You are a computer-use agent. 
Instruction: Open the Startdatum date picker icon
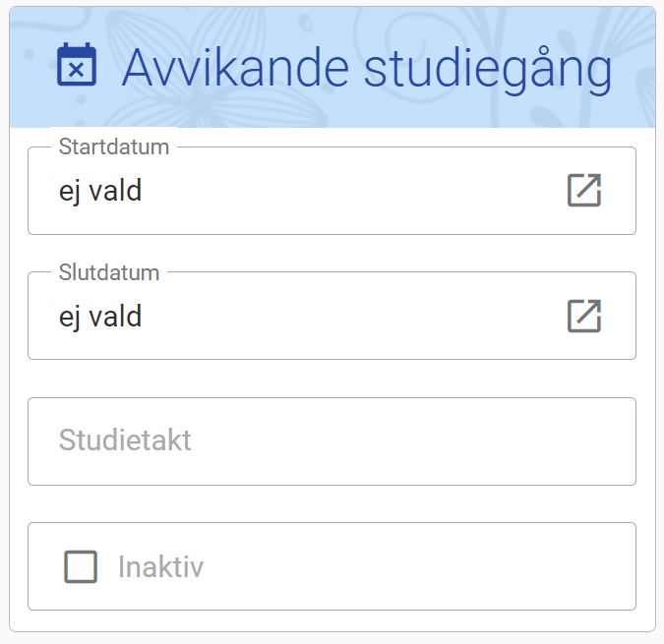pos(584,190)
